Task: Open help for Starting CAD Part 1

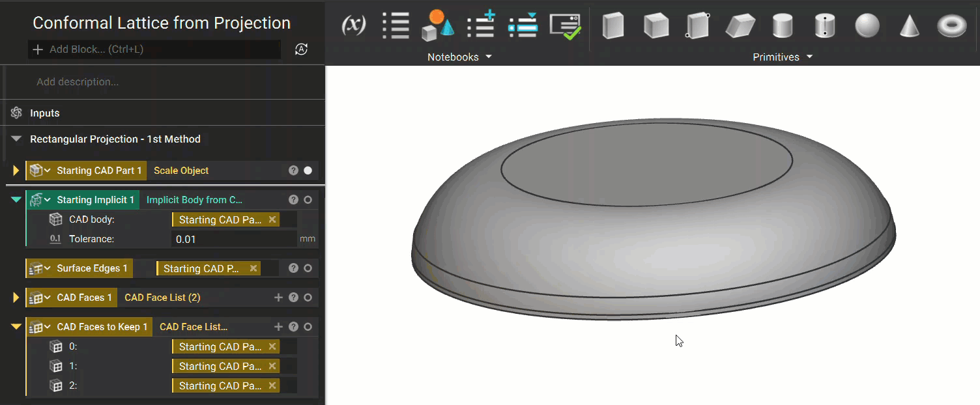Action: pyautogui.click(x=293, y=171)
